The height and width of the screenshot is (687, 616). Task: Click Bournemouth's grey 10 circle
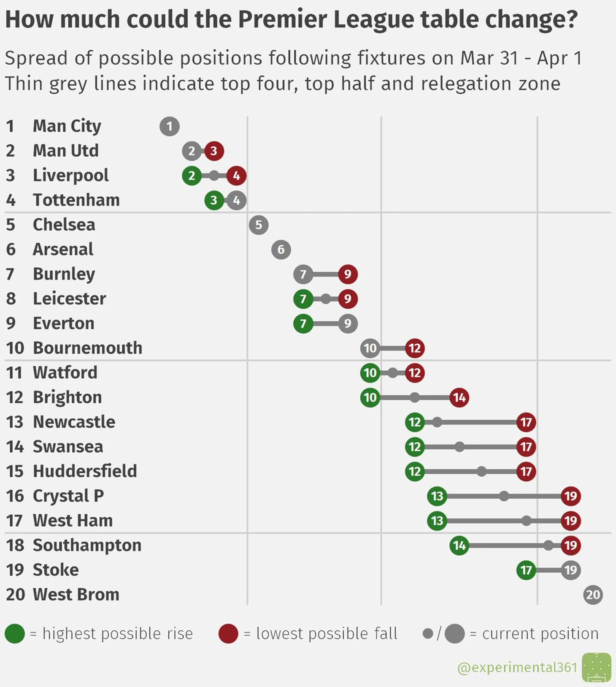[x=370, y=348]
